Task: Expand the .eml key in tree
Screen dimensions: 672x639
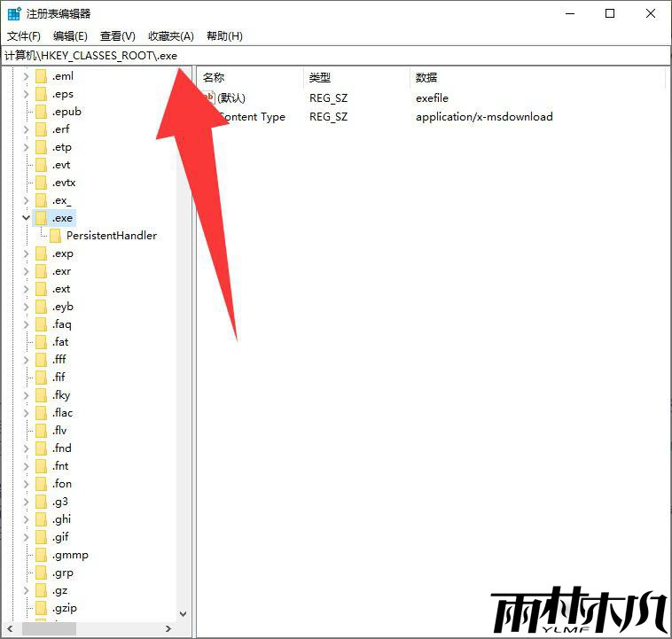Action: 26,76
